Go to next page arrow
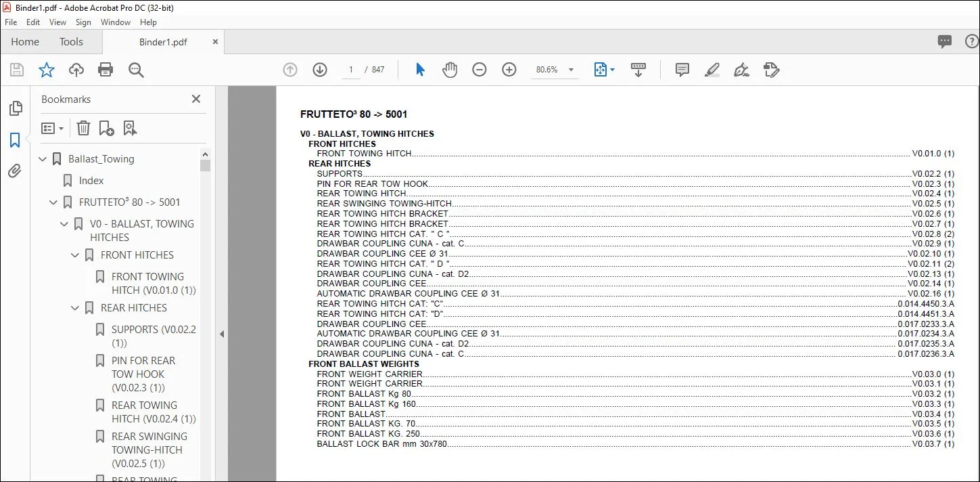This screenshot has height=482, width=980. 320,70
